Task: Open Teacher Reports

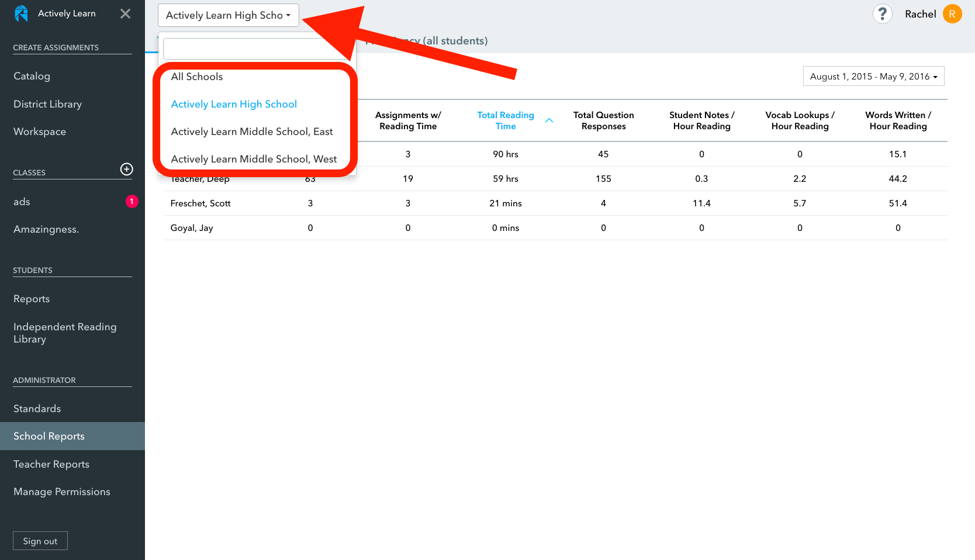Action: pos(51,464)
